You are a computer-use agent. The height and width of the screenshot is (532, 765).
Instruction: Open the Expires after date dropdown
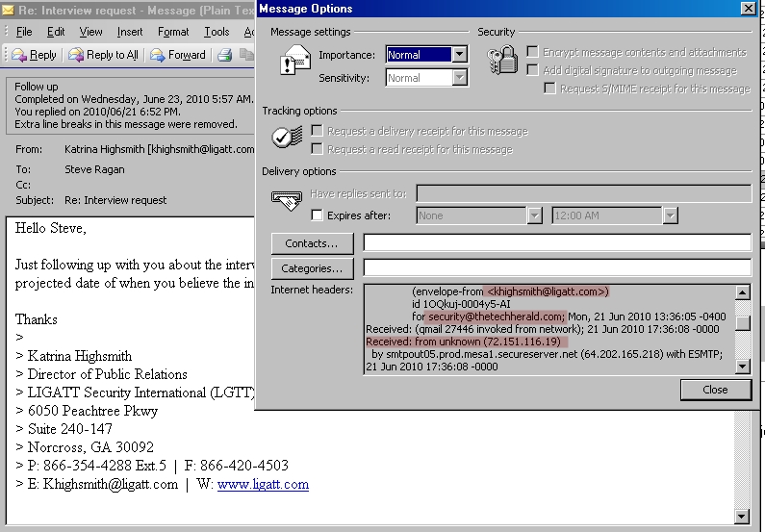534,215
